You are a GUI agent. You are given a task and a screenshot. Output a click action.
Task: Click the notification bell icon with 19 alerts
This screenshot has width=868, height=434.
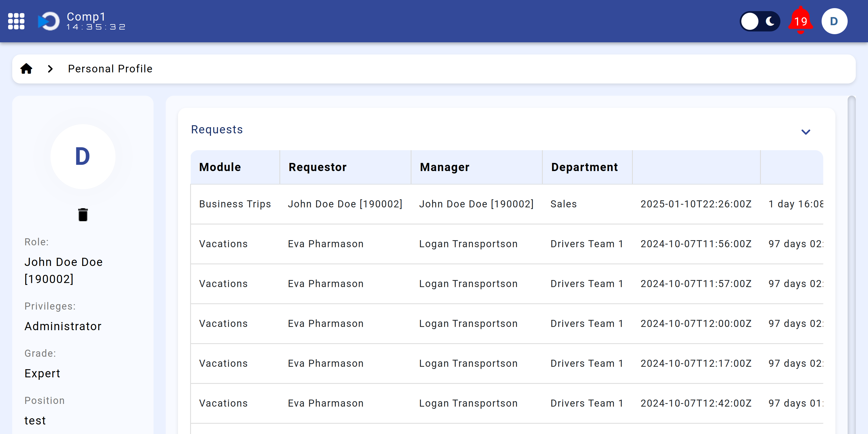tap(799, 21)
